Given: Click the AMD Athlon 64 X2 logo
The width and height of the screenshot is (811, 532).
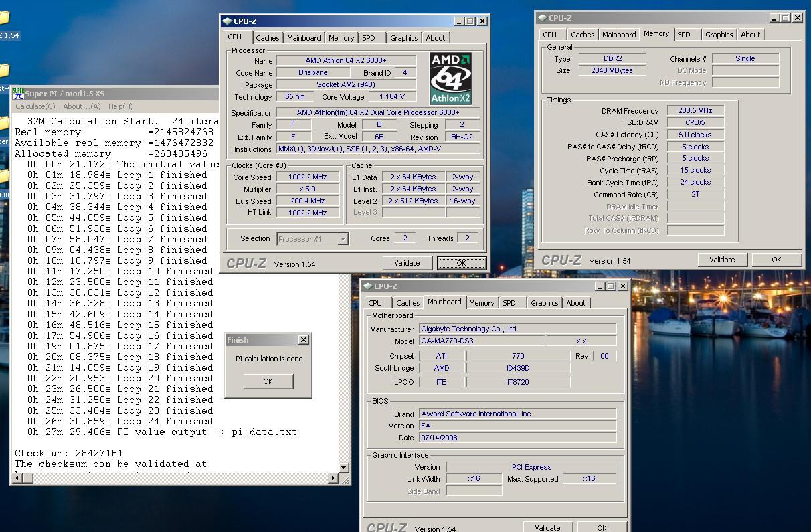Looking at the screenshot, I should [451, 78].
